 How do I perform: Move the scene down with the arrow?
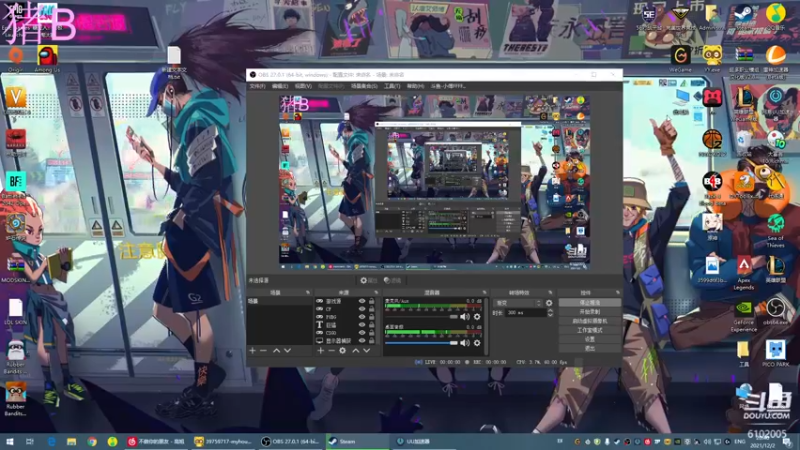point(287,351)
